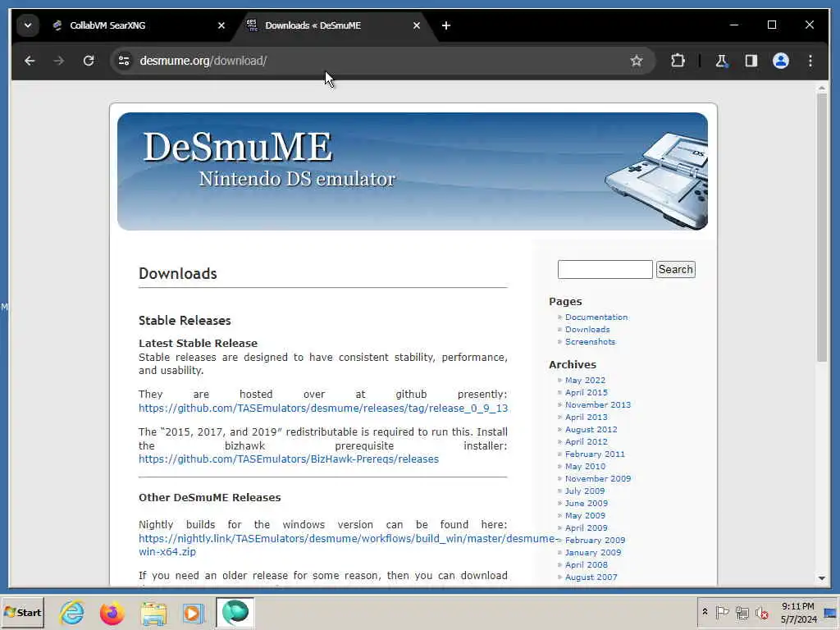Expand the tab search dropdown

[28, 25]
